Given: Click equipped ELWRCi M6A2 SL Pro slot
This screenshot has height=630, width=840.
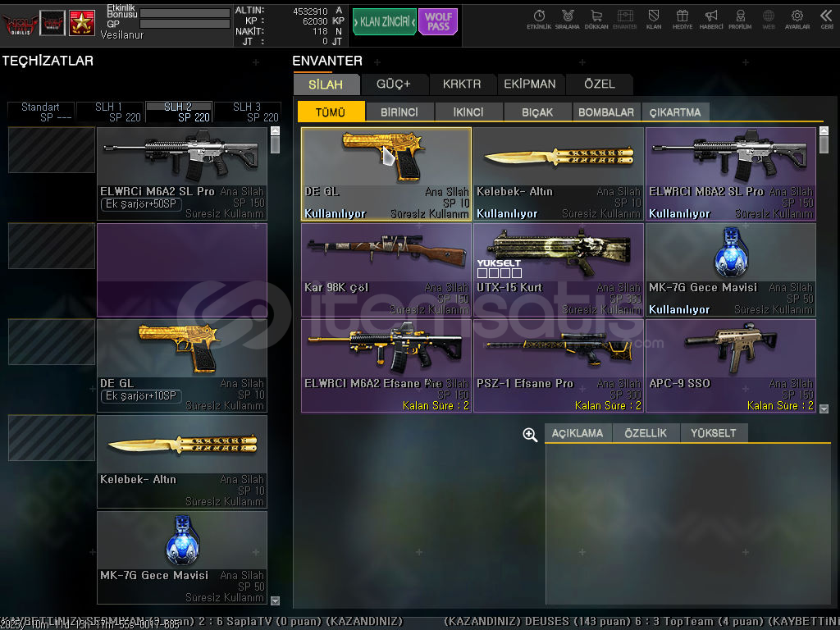Looking at the screenshot, I should tap(182, 174).
